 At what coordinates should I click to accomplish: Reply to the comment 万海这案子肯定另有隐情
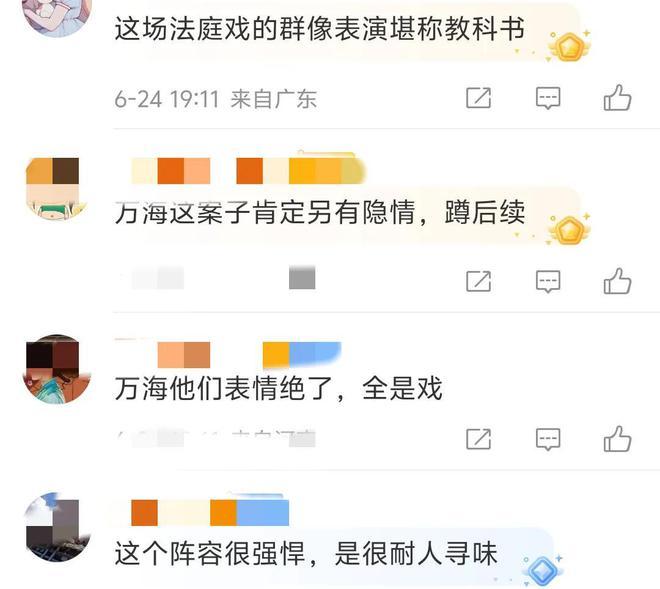[x=548, y=281]
